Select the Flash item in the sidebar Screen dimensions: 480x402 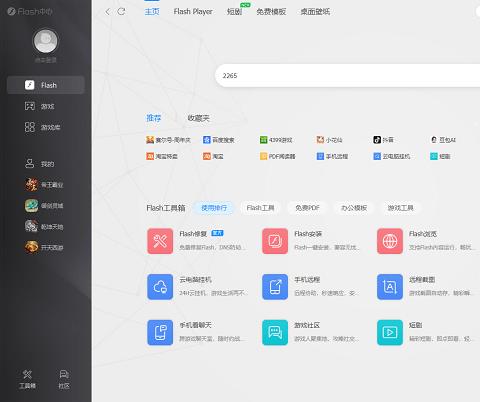[45, 85]
